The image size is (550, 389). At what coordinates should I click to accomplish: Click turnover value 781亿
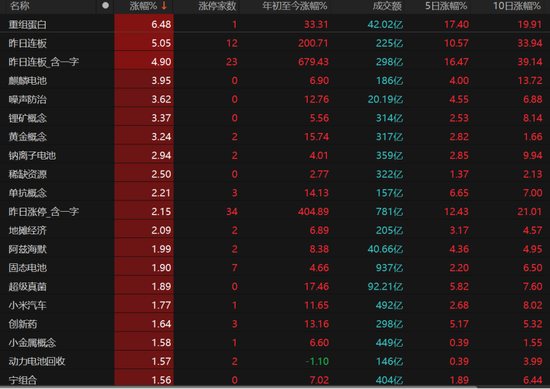tap(389, 212)
